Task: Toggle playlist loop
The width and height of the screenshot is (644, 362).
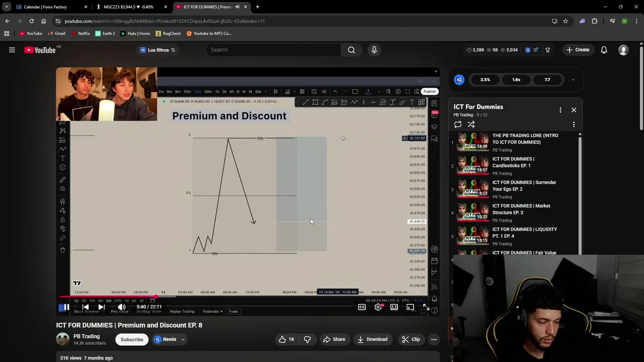Action: pyautogui.click(x=457, y=124)
